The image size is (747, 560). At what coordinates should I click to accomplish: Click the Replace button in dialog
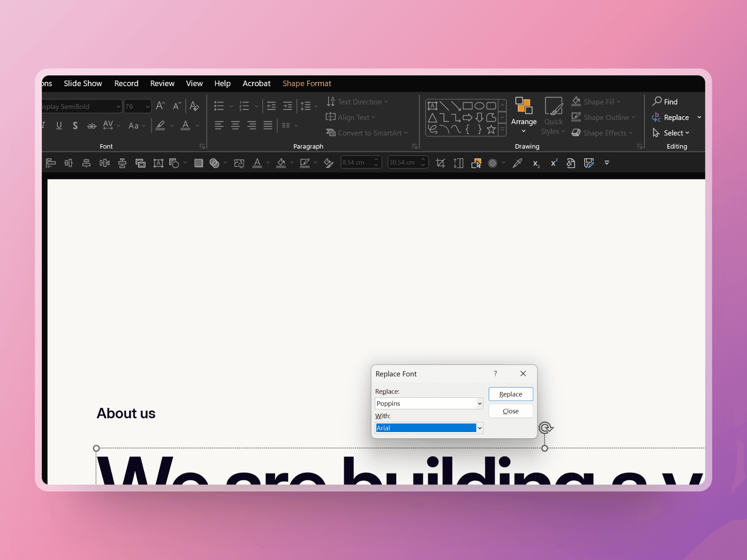pos(511,394)
